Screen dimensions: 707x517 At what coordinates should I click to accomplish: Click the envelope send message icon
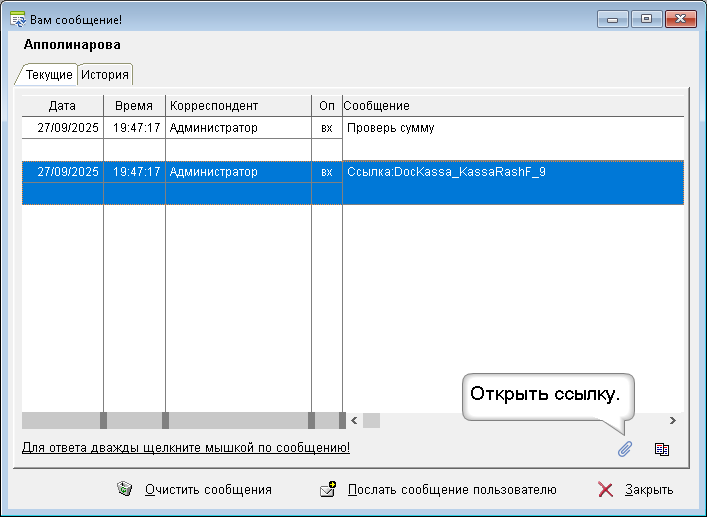click(x=327, y=490)
